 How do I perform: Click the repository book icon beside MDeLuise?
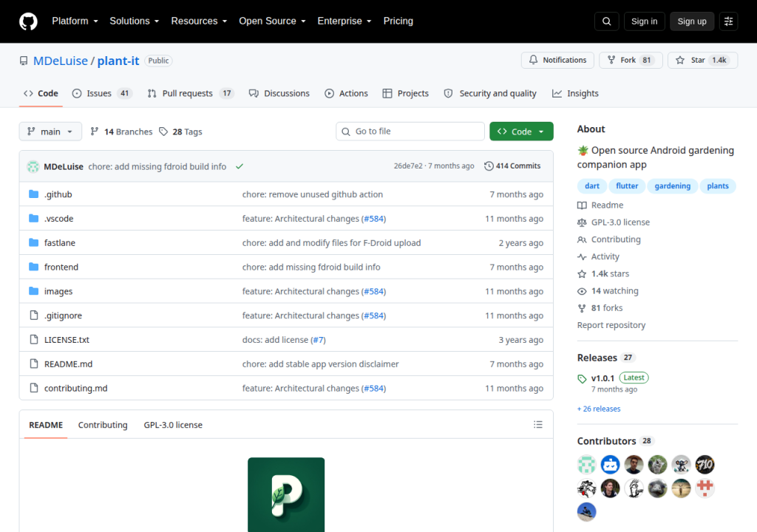[x=24, y=61]
